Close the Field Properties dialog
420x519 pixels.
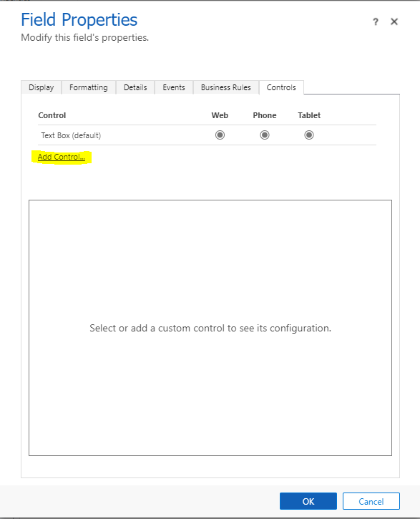pos(394,21)
